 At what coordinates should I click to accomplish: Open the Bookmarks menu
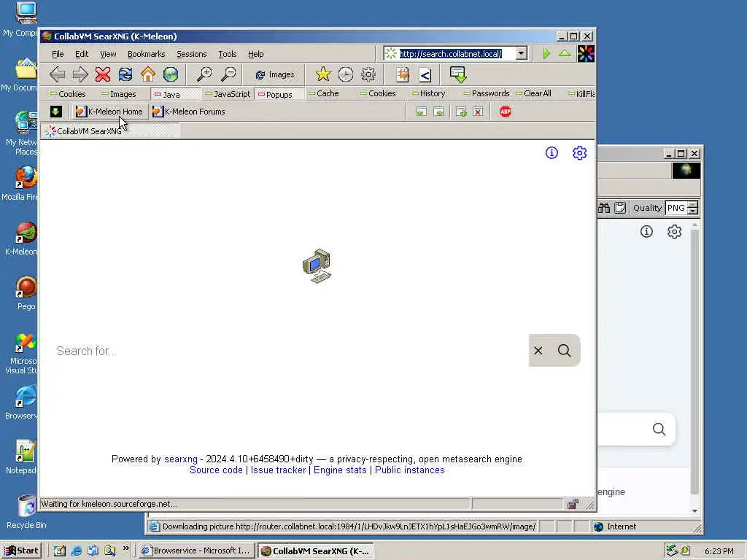tap(146, 54)
